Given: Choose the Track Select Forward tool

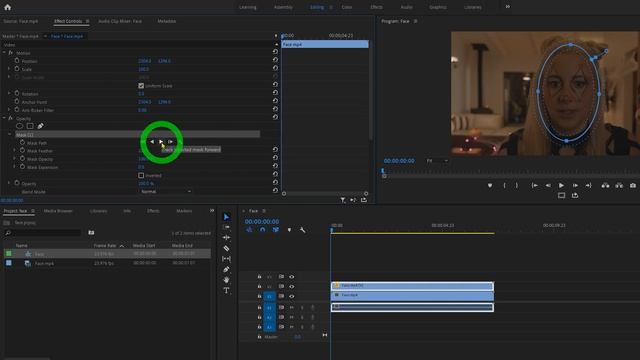Looking at the screenshot, I should 226,227.
